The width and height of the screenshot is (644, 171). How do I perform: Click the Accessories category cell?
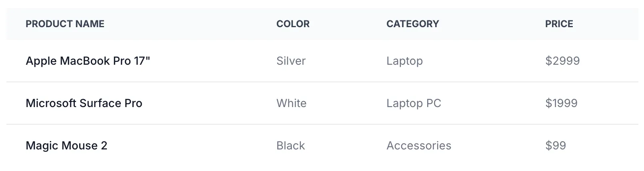pos(418,146)
